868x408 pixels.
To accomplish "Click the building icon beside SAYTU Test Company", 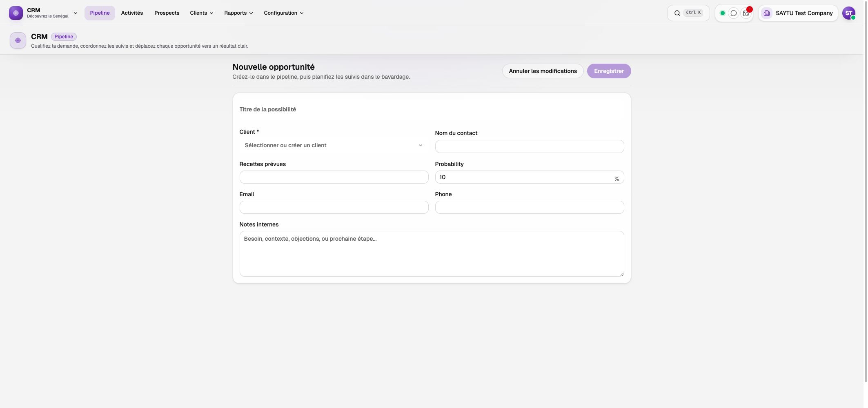I will click(x=767, y=13).
